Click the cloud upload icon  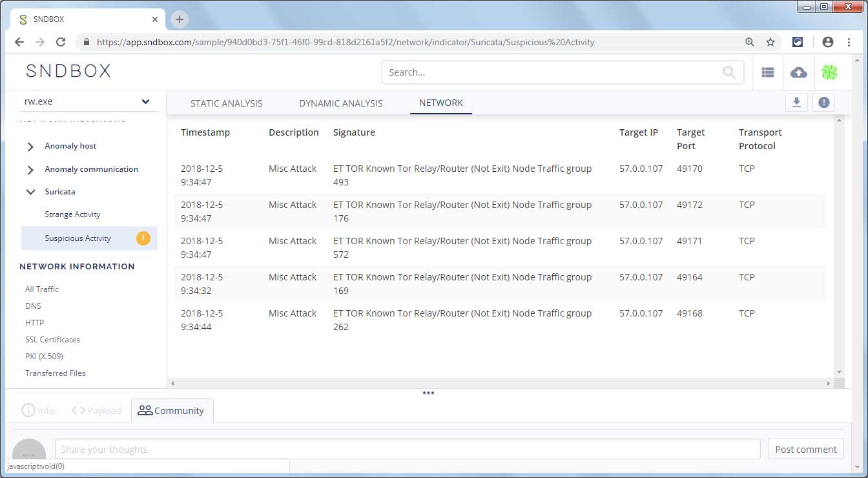point(799,72)
